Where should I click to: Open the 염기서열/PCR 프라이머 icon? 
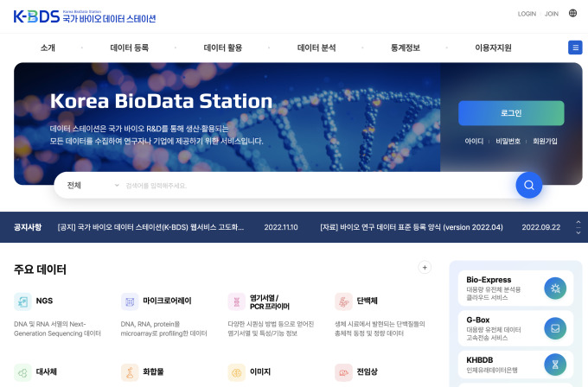[x=237, y=301]
